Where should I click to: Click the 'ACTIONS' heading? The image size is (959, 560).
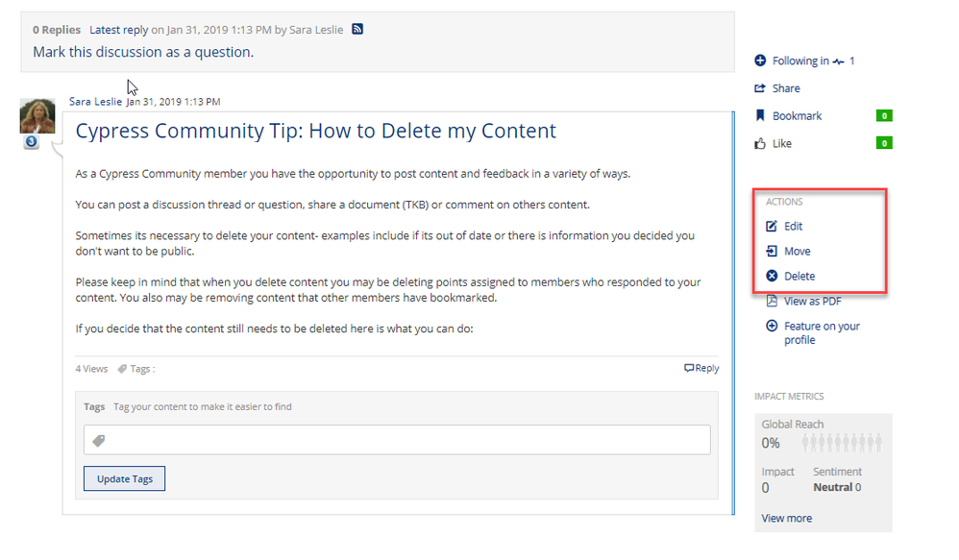(784, 202)
